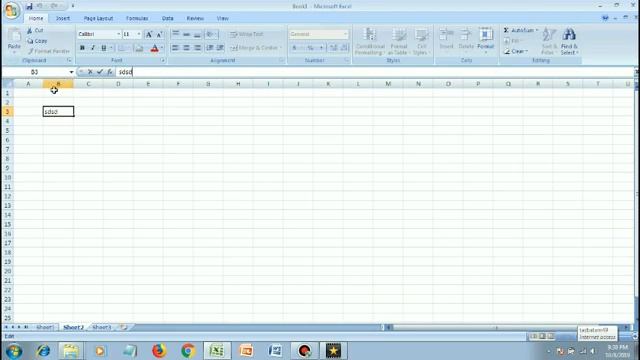Open the Name Box dropdown arrow

tap(71, 72)
